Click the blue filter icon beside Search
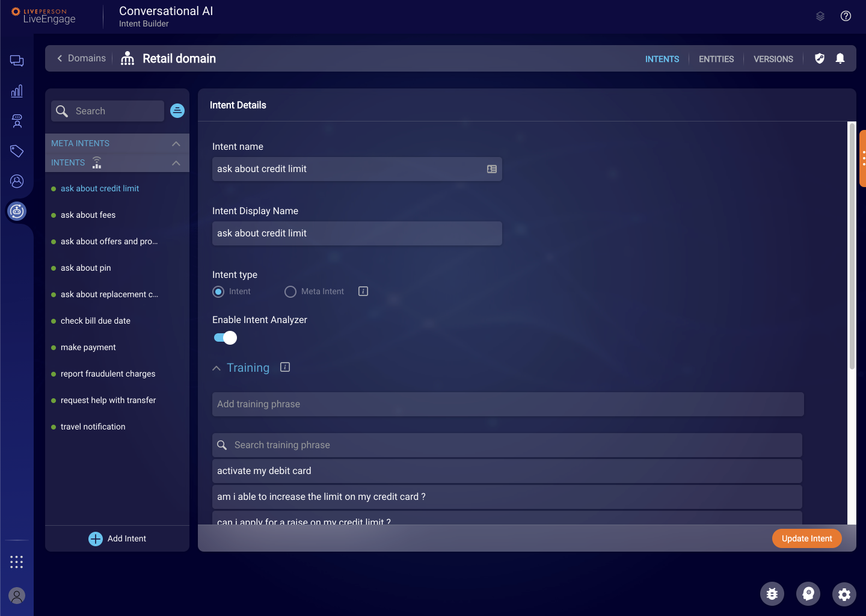 tap(177, 111)
